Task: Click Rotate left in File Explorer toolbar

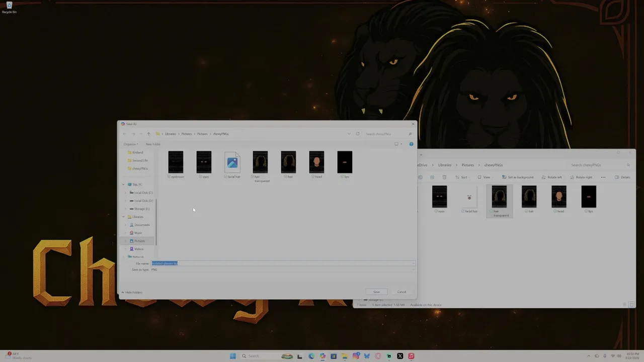Action: 551,177
